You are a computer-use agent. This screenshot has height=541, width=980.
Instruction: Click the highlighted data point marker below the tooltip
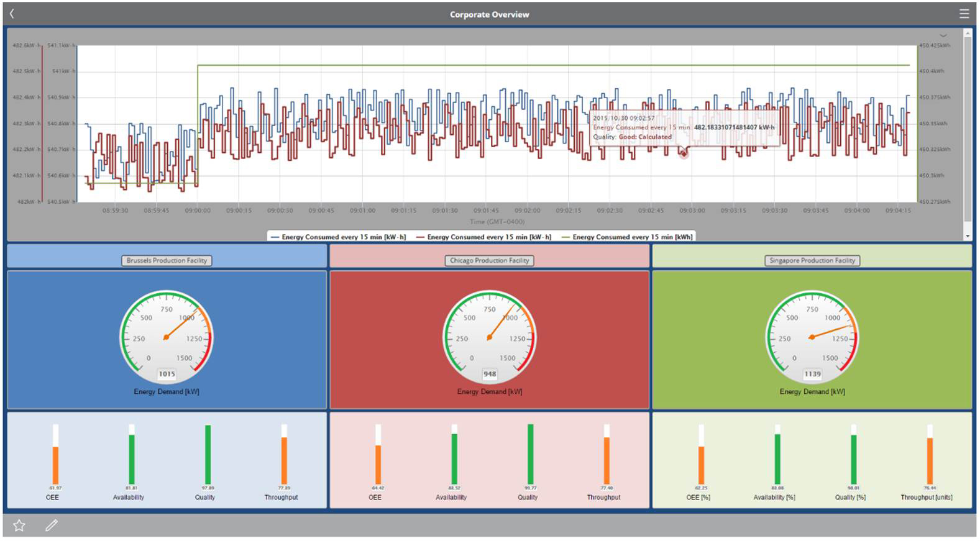[684, 153]
